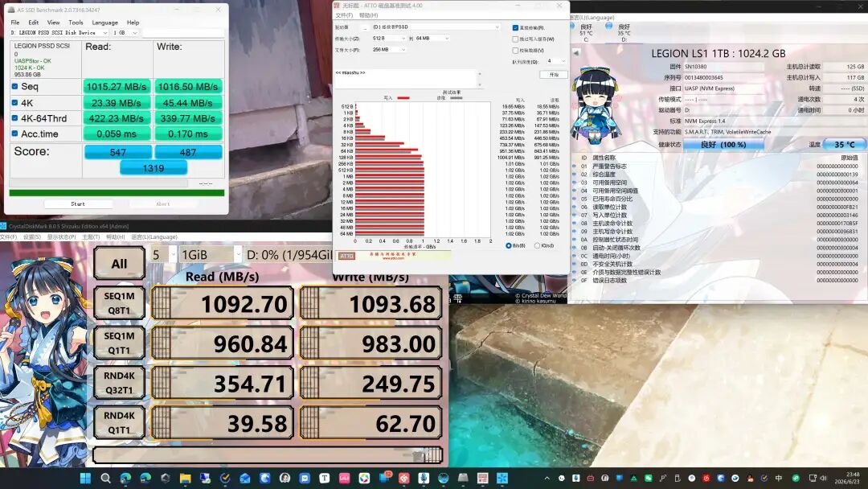Open the 1GiB test size dropdown in CrystalDiskMark
Image resolution: width=868 pixels, height=489 pixels.
coord(211,255)
